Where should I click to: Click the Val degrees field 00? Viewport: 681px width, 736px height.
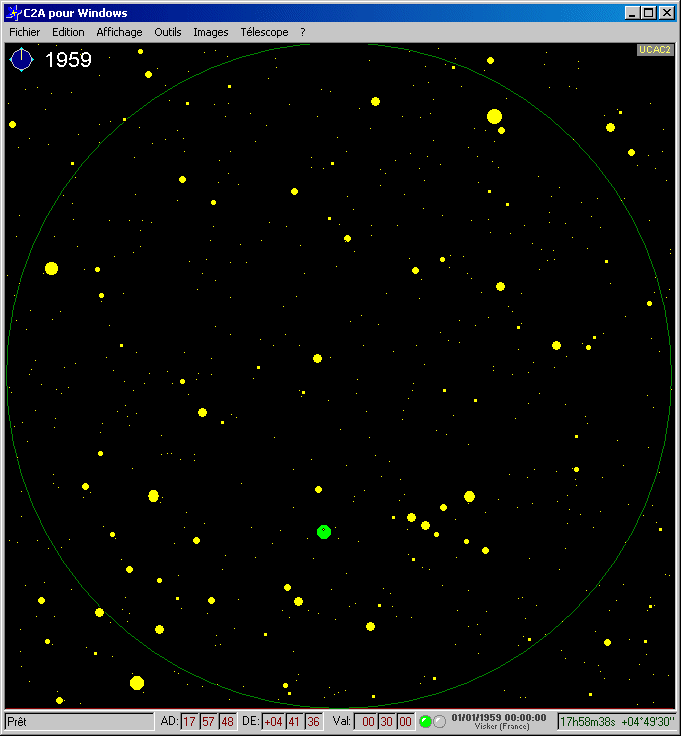(x=368, y=721)
